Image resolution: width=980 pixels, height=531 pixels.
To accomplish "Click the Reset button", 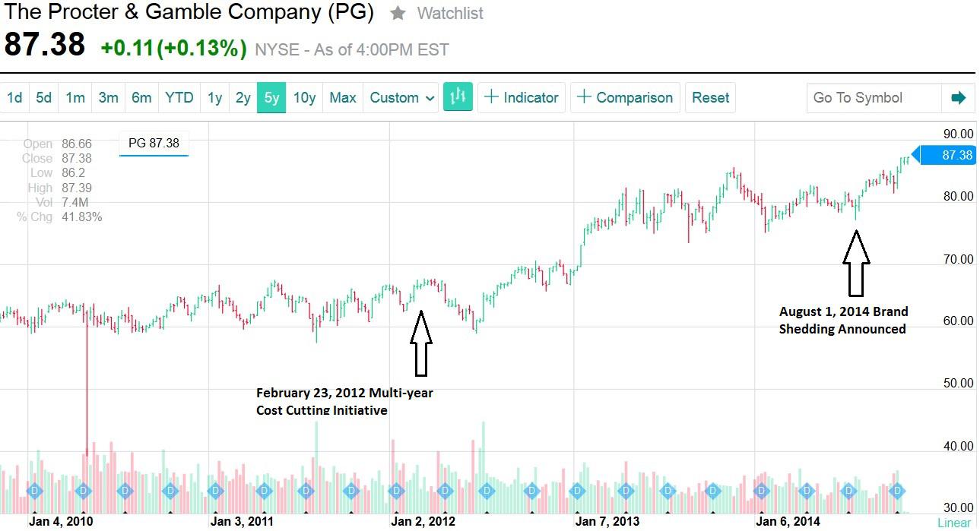I will coord(709,97).
